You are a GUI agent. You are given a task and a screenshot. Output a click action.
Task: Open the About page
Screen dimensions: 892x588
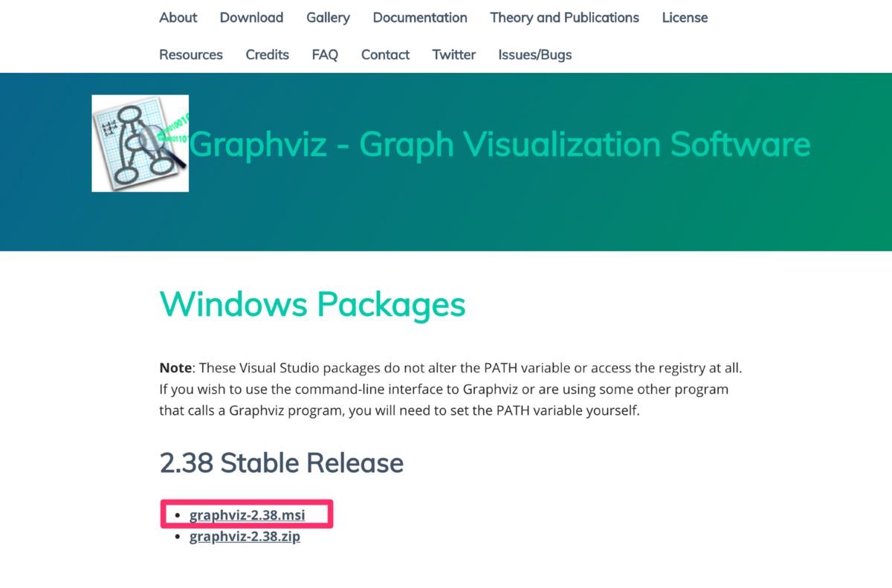pos(178,18)
